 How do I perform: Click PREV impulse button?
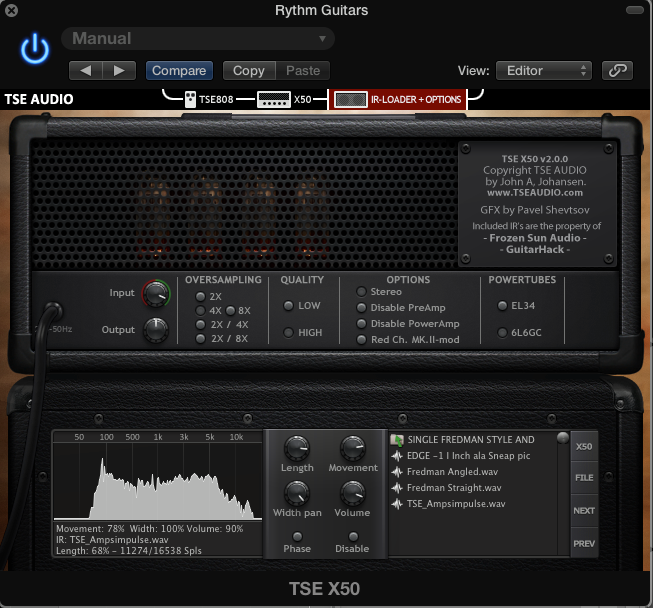click(x=584, y=543)
